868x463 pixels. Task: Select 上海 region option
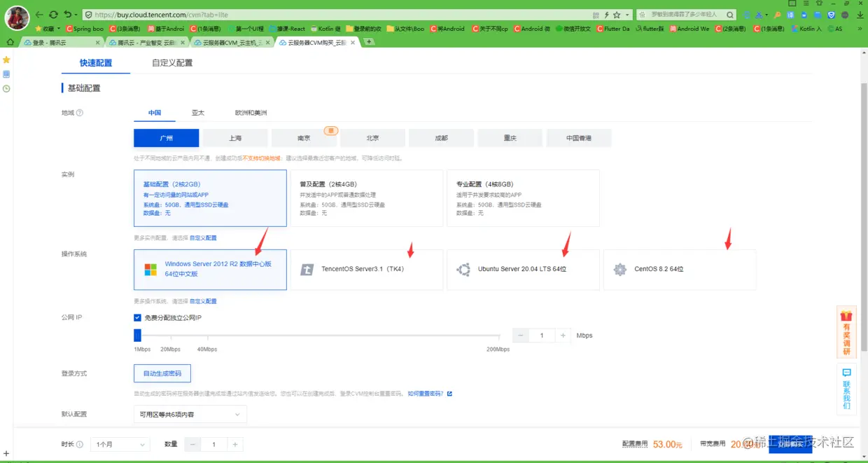[x=235, y=138]
